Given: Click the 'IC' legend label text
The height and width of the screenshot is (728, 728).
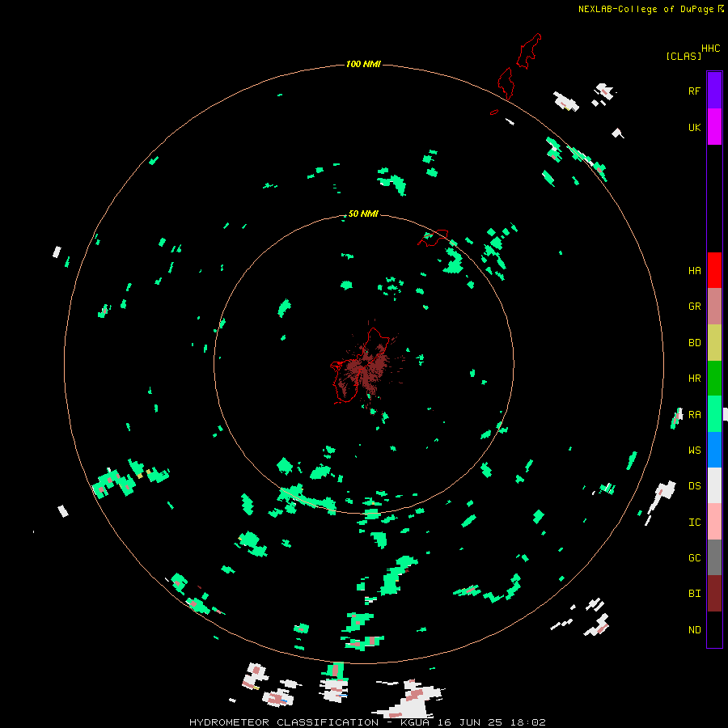Looking at the screenshot, I should click(694, 523).
